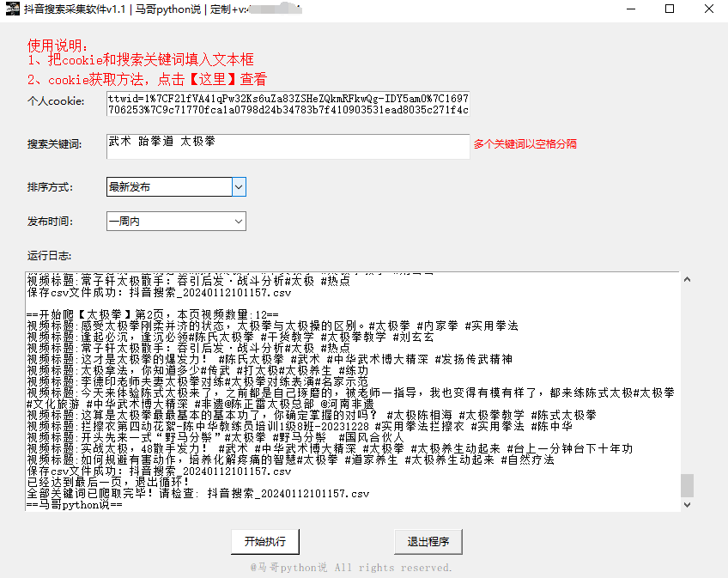The width and height of the screenshot is (728, 578).
Task: Maximize the 抖音搜索采集软件 window
Action: 670,9
